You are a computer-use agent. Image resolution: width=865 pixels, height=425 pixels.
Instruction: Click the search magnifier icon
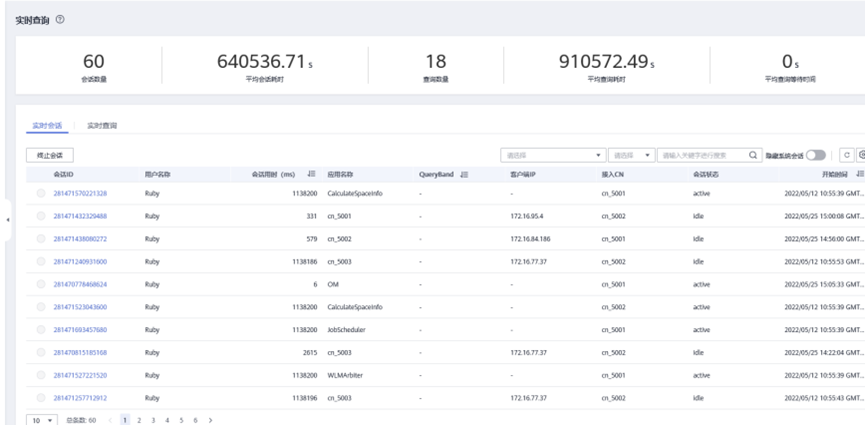753,155
